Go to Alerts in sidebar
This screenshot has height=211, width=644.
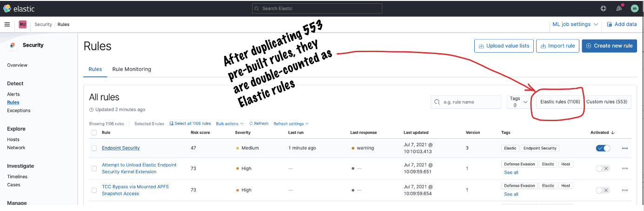[13, 94]
